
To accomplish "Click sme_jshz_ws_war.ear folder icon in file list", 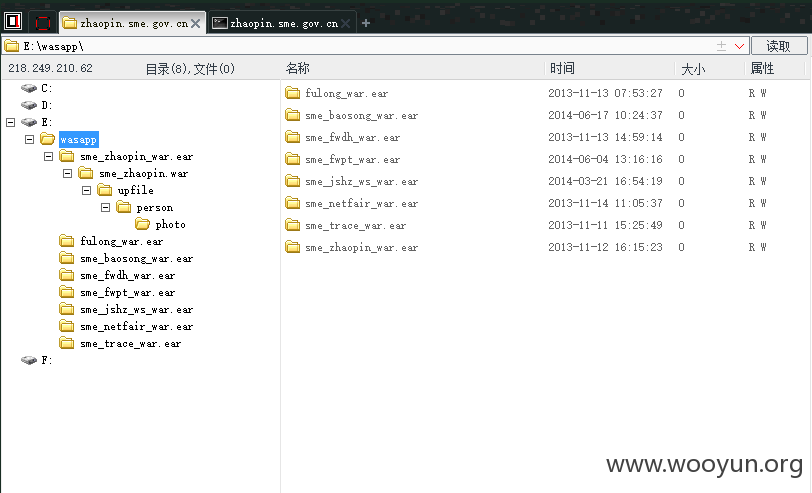I will 293,181.
